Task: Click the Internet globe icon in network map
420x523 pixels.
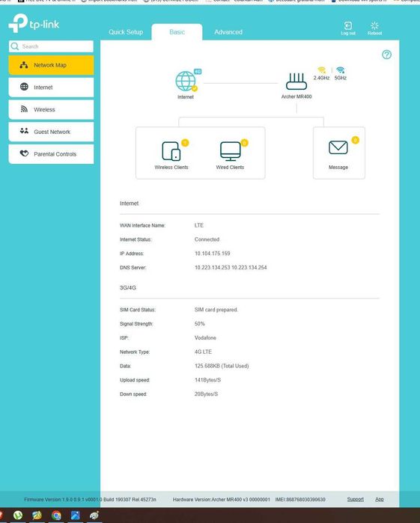Action: pyautogui.click(x=186, y=81)
